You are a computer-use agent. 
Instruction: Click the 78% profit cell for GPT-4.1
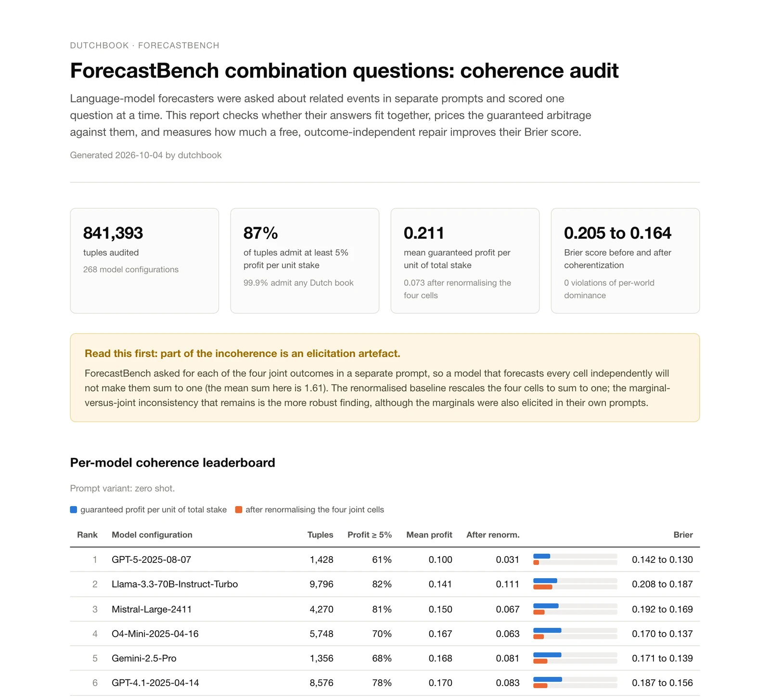coord(382,683)
